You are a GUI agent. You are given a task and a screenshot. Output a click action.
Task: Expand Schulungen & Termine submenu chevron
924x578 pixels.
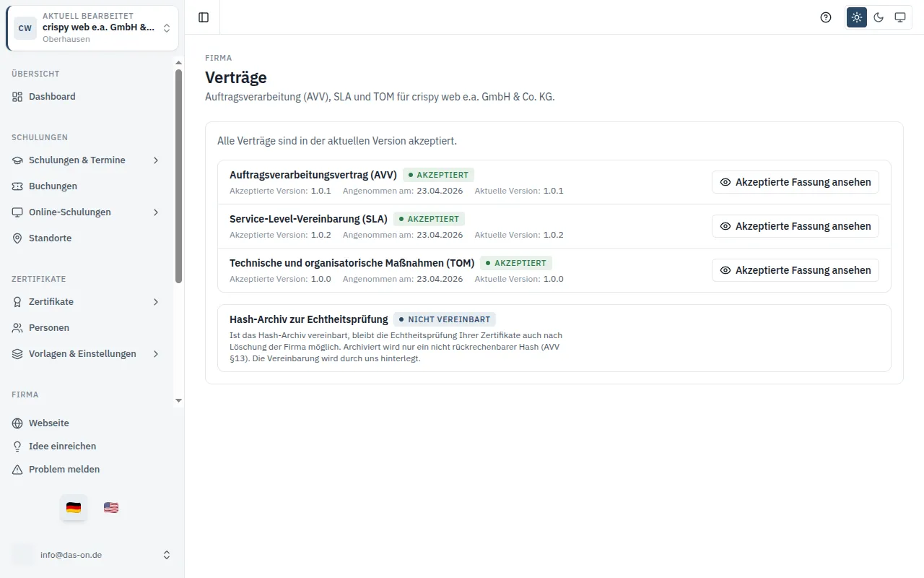tap(156, 160)
